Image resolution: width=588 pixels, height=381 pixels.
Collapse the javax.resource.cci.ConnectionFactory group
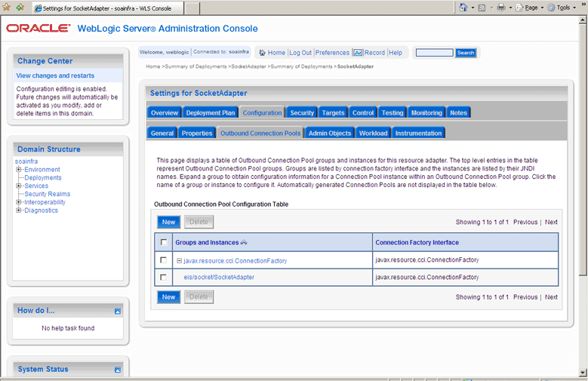[x=179, y=260]
